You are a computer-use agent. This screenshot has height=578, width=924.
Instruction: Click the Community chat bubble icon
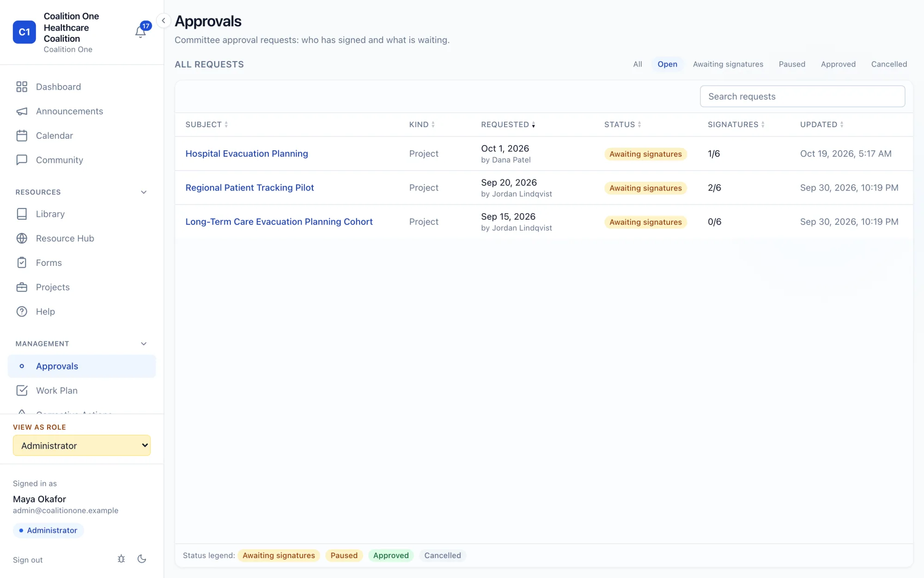(22, 160)
